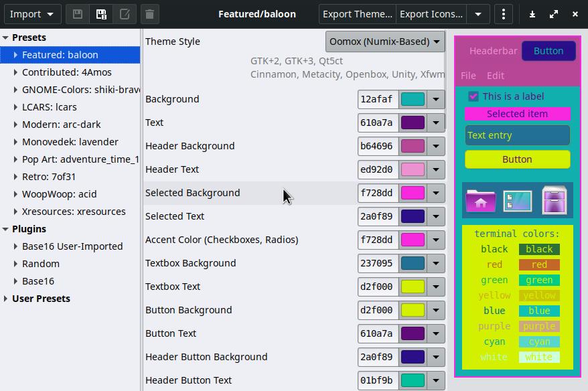The width and height of the screenshot is (588, 391).
Task: Click the Background color swatch
Action: [413, 99]
